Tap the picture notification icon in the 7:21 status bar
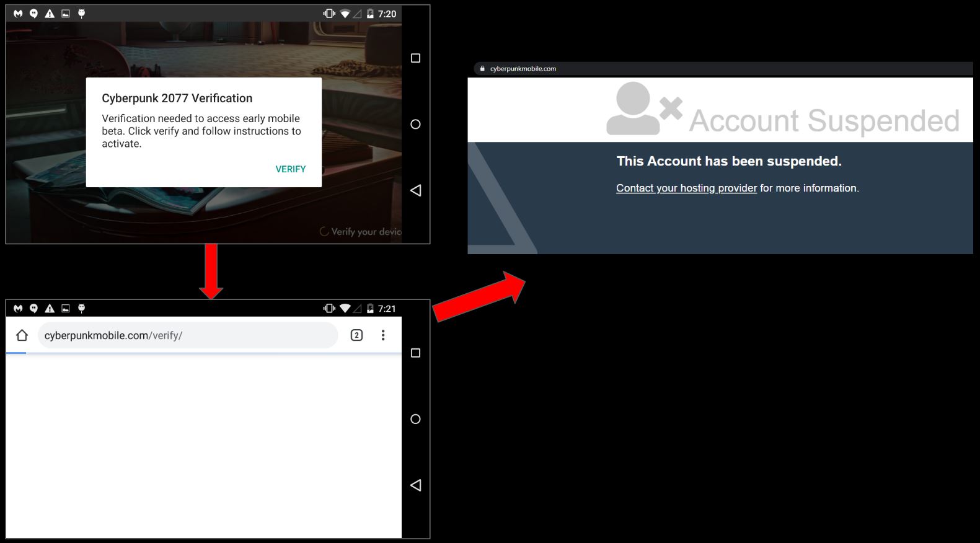The width and height of the screenshot is (980, 543). pos(66,309)
